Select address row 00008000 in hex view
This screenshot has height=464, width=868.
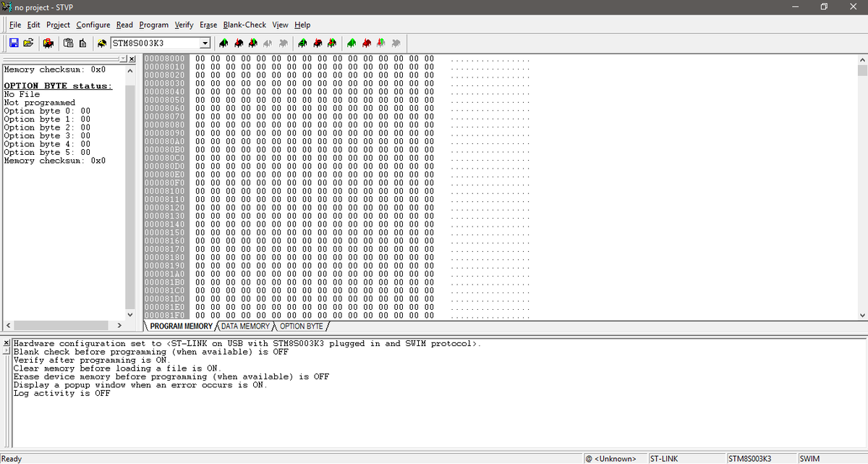click(x=165, y=58)
